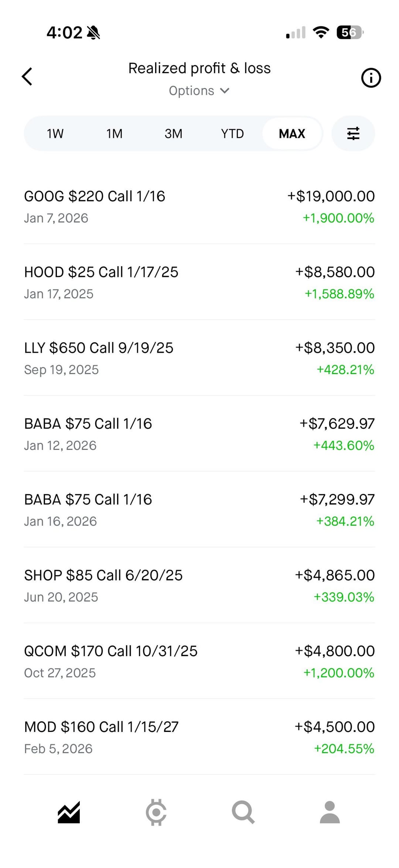Select the MAX time range
Screen dimensions: 399x868
[x=292, y=133]
